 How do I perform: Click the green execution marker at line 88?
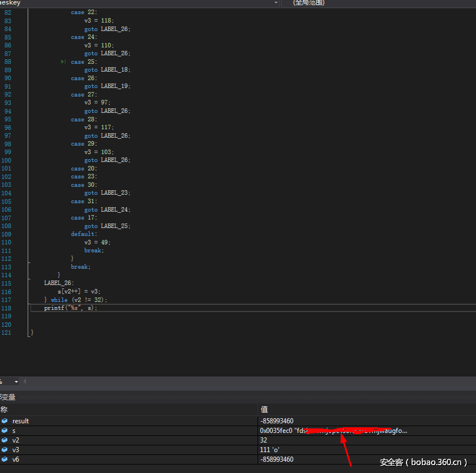pos(63,62)
